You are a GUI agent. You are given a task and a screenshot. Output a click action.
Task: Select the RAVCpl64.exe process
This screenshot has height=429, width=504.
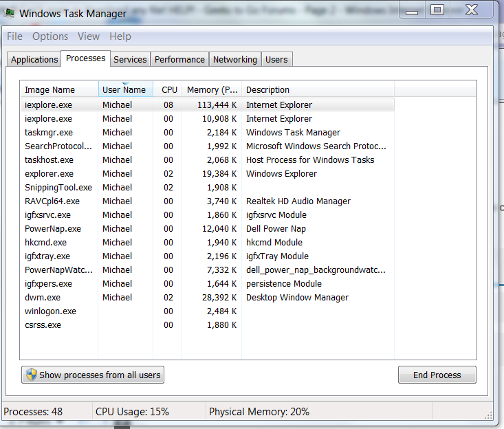208,201
